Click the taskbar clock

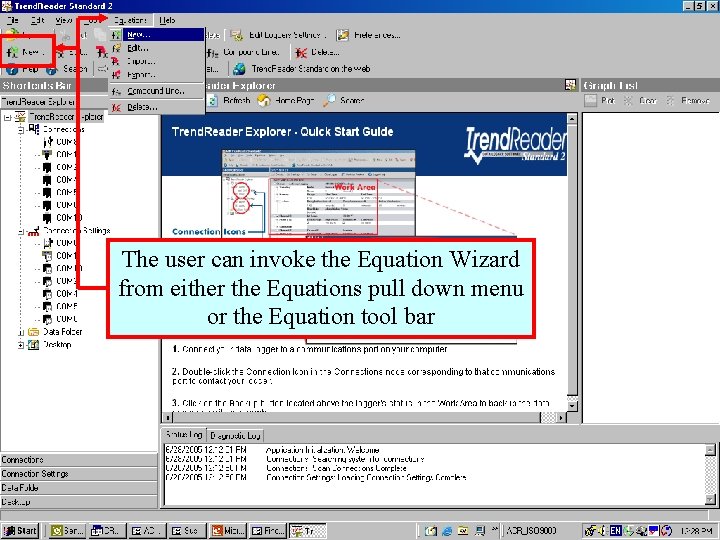pos(696,531)
